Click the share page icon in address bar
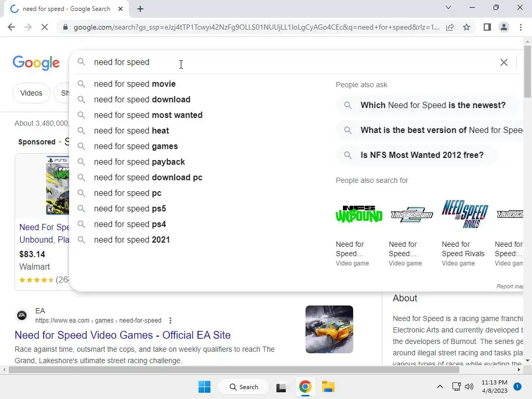The width and height of the screenshot is (532, 399). coord(450,27)
